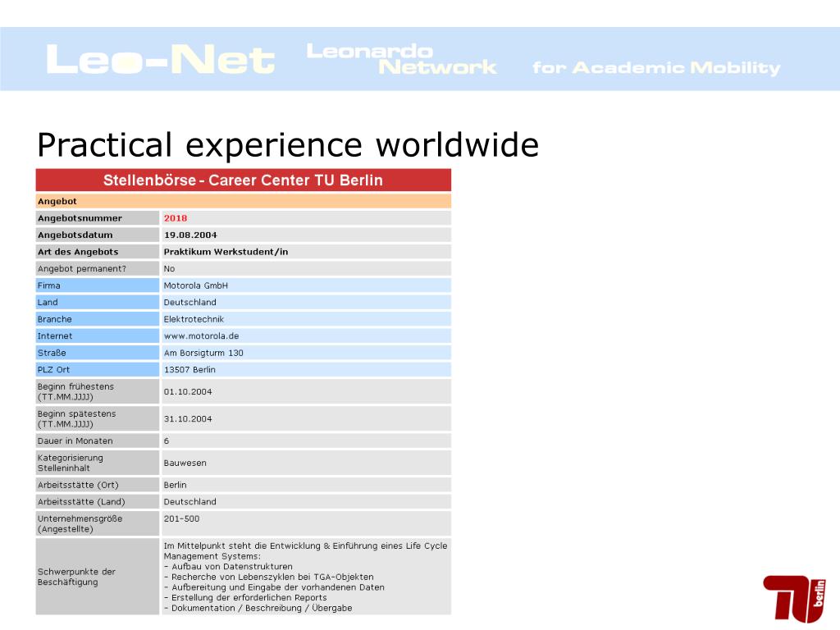Click the 'Art des Angebots' label
The width and height of the screenshot is (840, 630).
click(x=78, y=252)
